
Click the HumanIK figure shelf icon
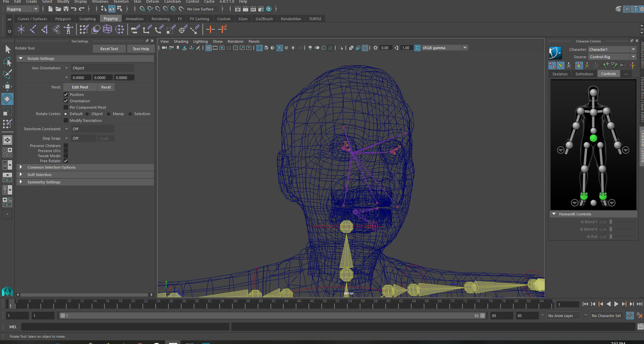(68, 30)
